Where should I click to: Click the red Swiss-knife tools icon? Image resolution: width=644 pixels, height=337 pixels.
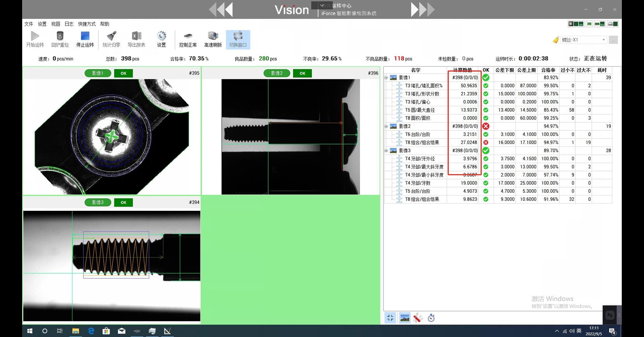click(x=418, y=318)
